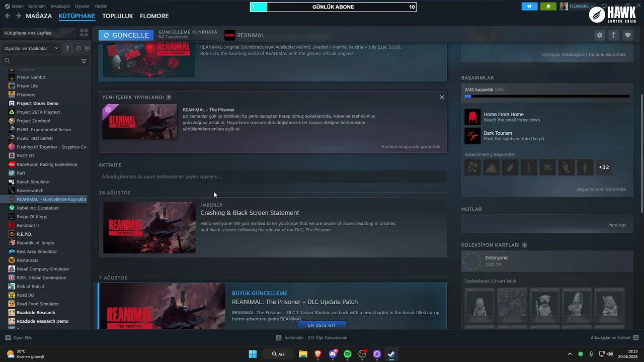Select Risk of Rain 2 in the list
644x362 pixels.
[x=30, y=286]
